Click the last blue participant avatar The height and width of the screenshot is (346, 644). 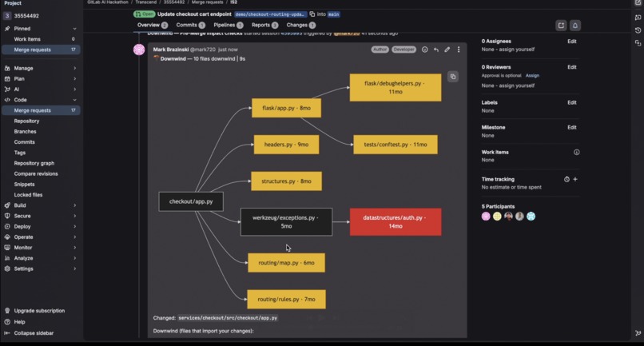click(531, 216)
